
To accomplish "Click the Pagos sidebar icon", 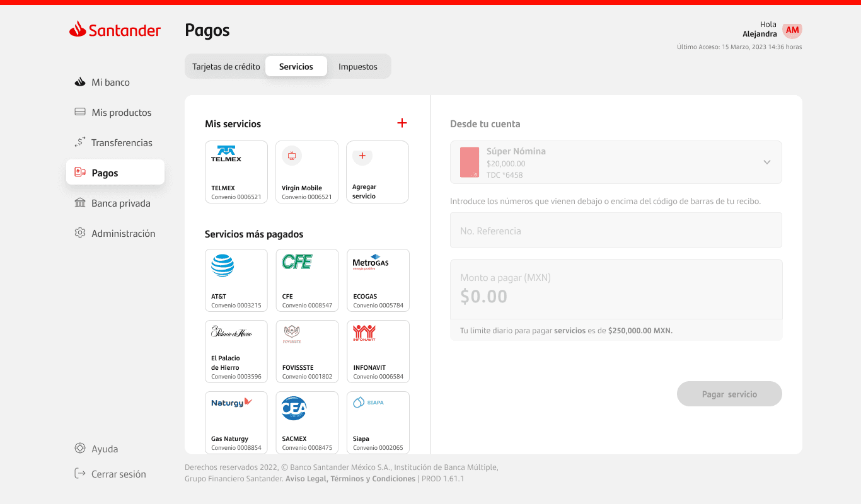I will pos(80,172).
